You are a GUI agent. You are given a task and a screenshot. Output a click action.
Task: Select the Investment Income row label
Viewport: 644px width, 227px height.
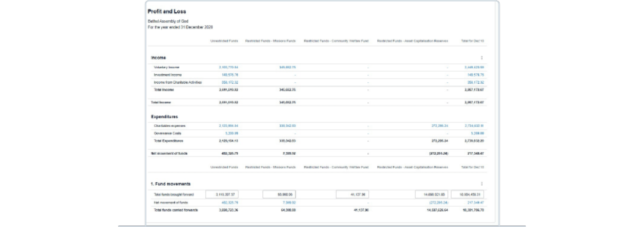[168, 75]
